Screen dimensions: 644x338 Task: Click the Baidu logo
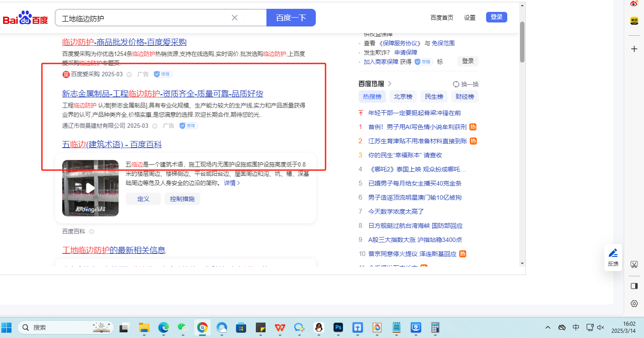(x=25, y=19)
